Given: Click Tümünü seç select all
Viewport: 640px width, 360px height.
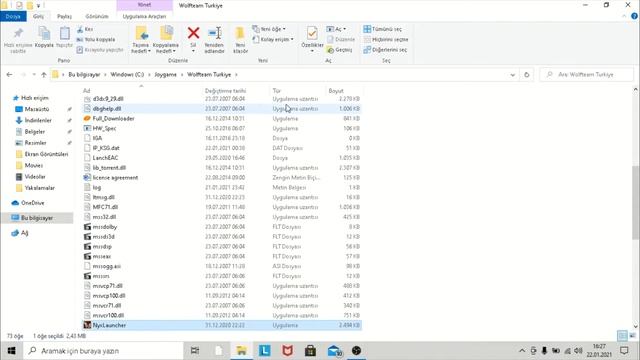Looking at the screenshot, I should (x=382, y=29).
